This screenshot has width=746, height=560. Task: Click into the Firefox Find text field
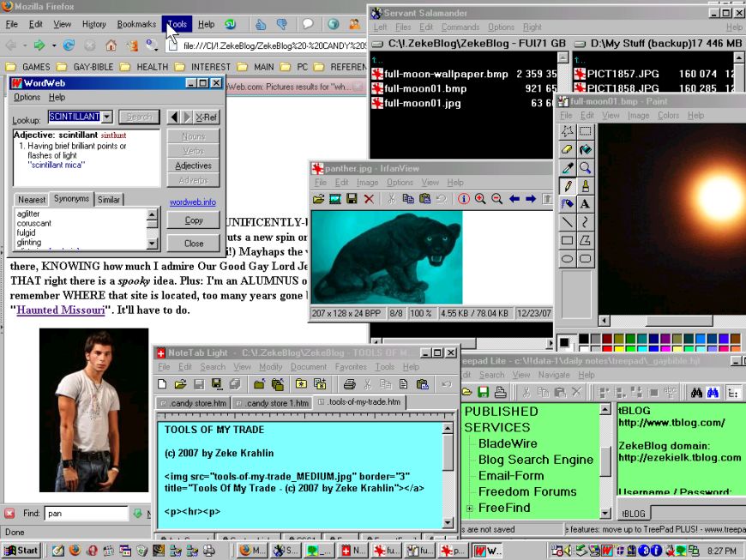[86, 514]
